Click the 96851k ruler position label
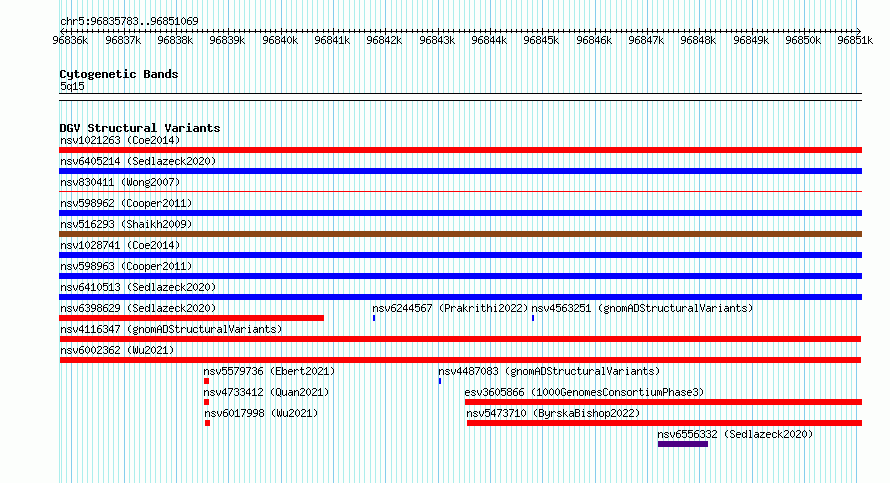The width and height of the screenshot is (890, 483). click(855, 40)
